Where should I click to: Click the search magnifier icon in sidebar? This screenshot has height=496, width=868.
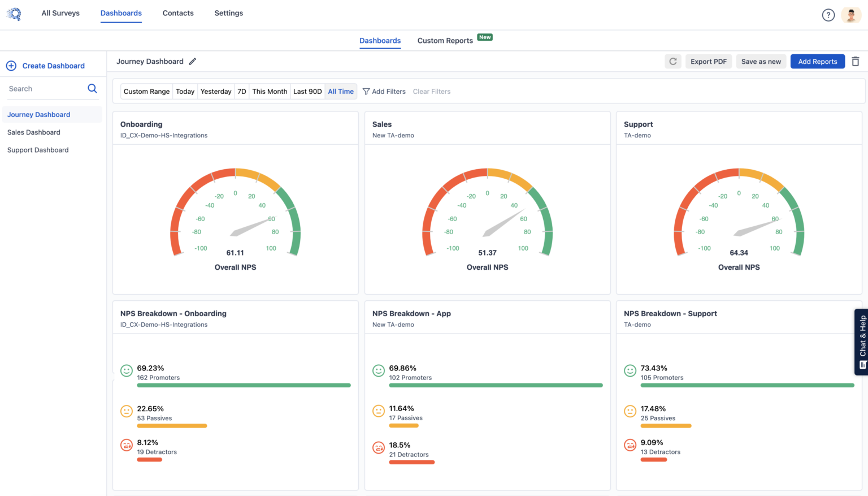pos(92,88)
